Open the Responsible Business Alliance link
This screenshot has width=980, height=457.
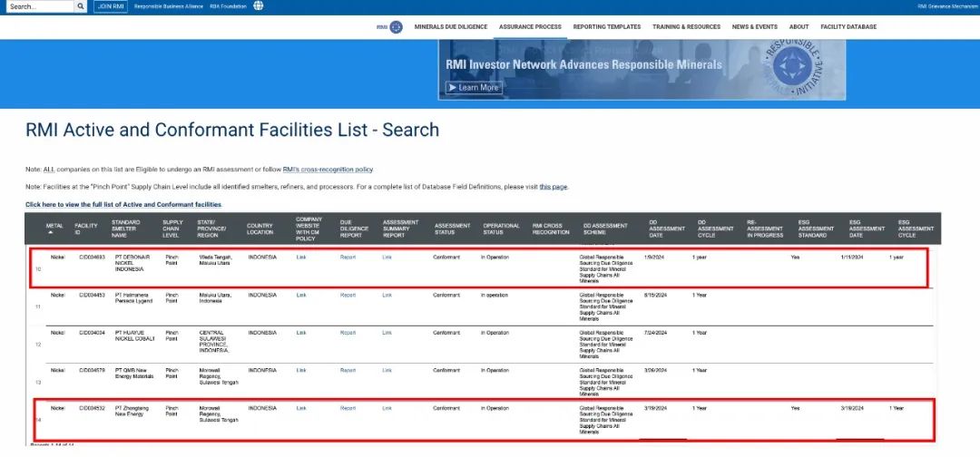click(169, 6)
